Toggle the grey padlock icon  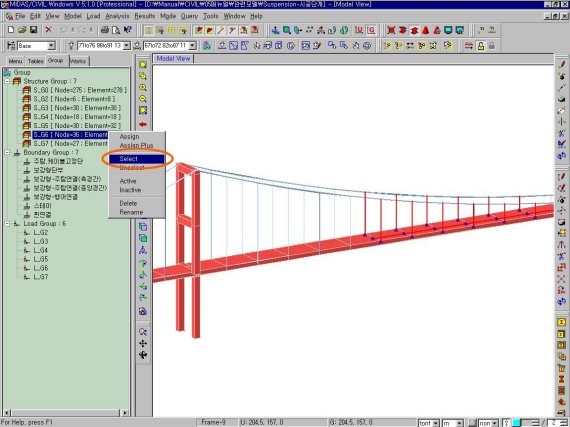(492, 46)
